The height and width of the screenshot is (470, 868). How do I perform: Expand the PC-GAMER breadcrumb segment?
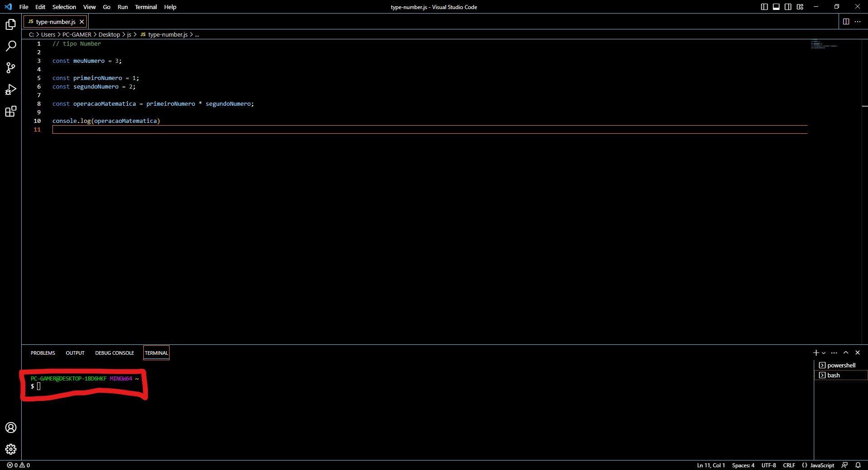77,34
